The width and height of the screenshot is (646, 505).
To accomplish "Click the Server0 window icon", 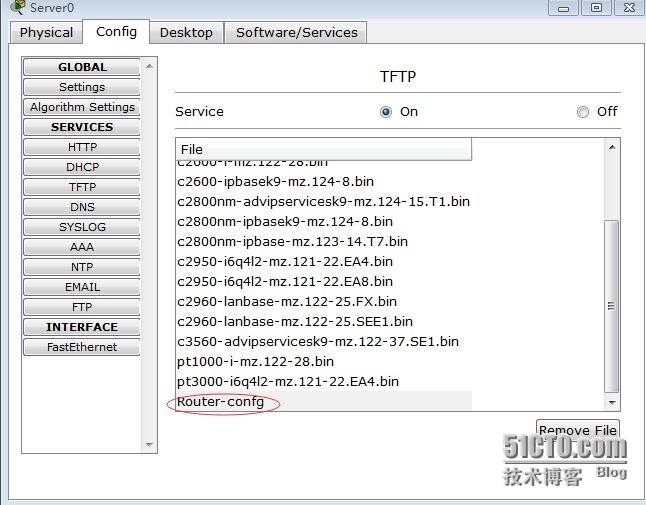I will pyautogui.click(x=17, y=7).
